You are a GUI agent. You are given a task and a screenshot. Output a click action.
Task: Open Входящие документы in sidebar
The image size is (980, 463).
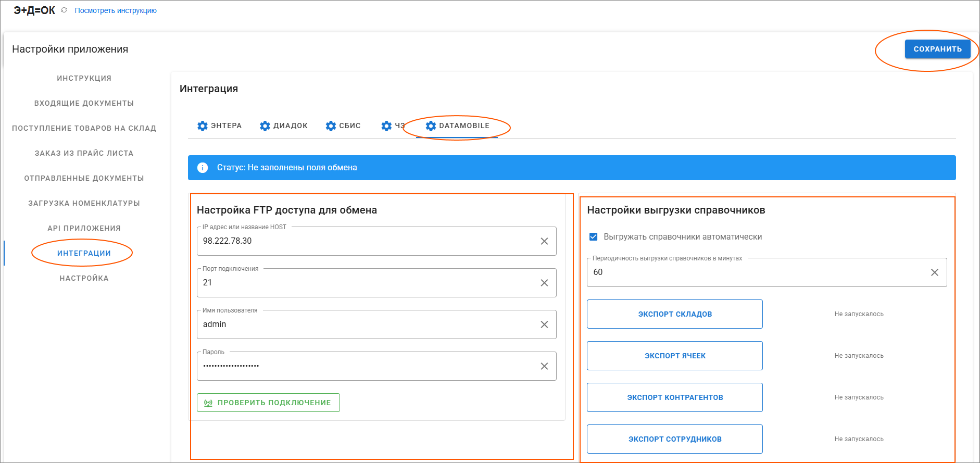coord(84,103)
